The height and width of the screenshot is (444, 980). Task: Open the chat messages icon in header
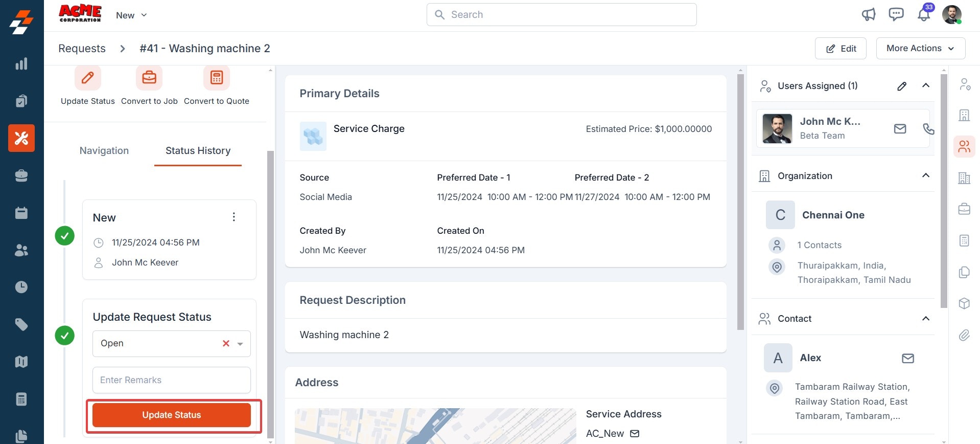[x=896, y=14]
